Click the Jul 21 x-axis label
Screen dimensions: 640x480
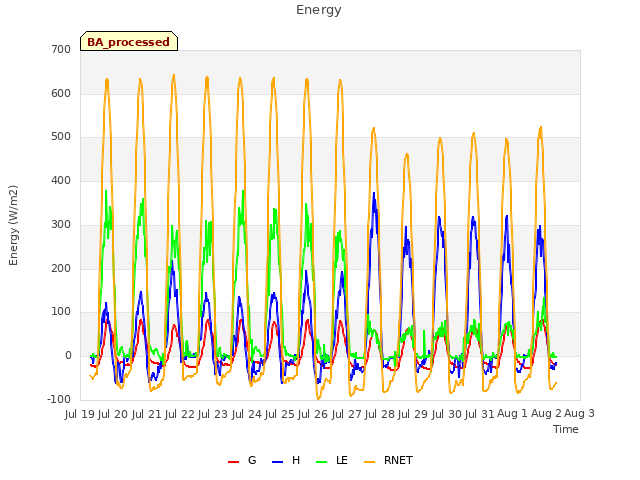tap(147, 414)
